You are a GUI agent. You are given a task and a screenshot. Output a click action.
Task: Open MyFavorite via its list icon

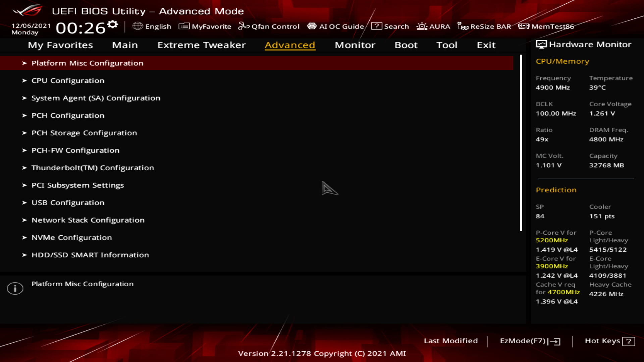pos(184,26)
